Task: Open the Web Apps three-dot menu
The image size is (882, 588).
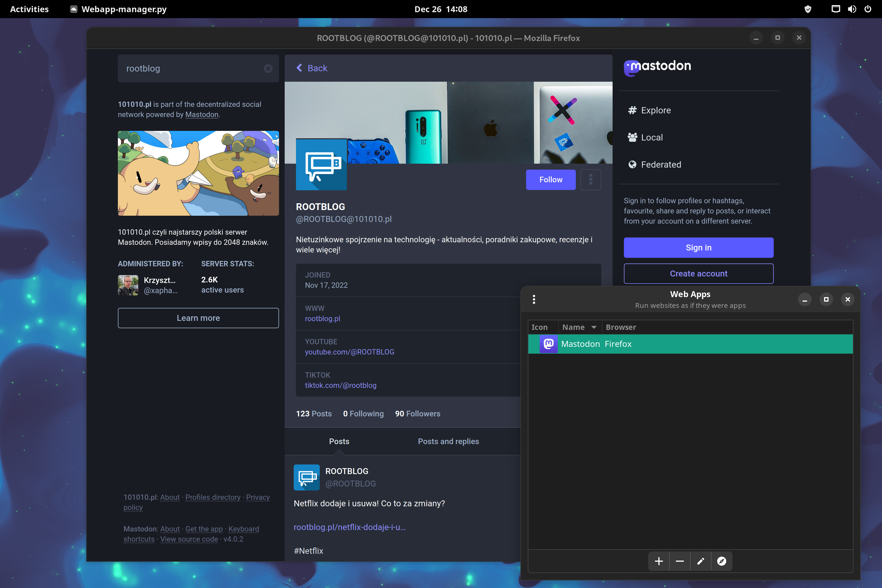Action: click(534, 299)
